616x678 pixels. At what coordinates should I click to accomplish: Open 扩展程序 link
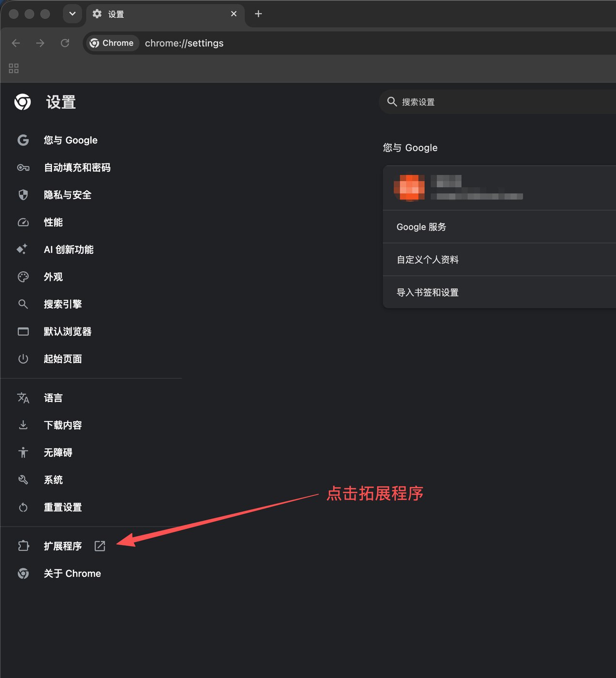pyautogui.click(x=62, y=546)
